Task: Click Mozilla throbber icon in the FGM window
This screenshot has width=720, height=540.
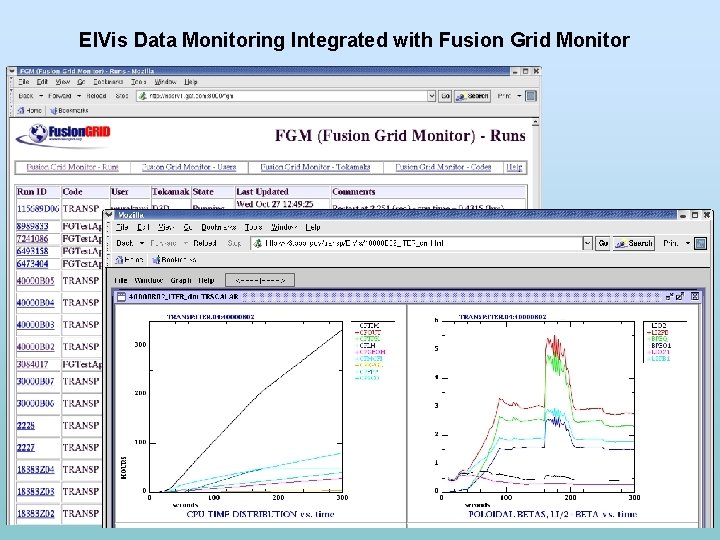Action: (x=531, y=96)
